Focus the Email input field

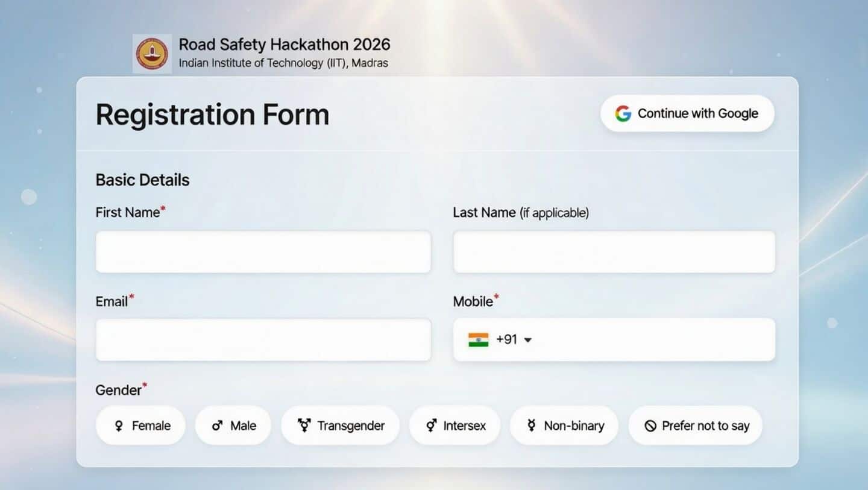[x=263, y=339]
